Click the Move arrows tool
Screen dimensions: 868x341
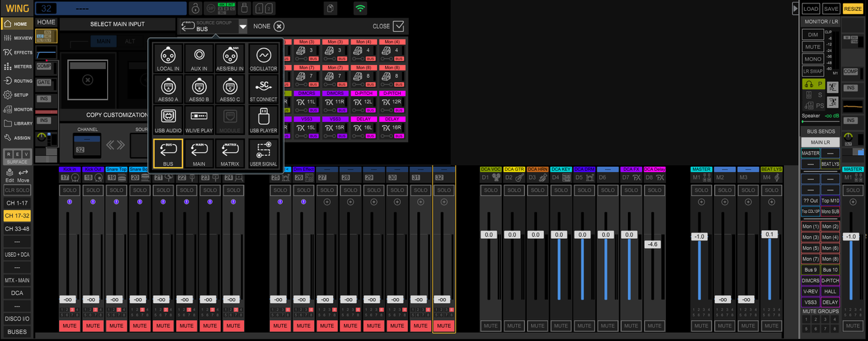click(24, 176)
